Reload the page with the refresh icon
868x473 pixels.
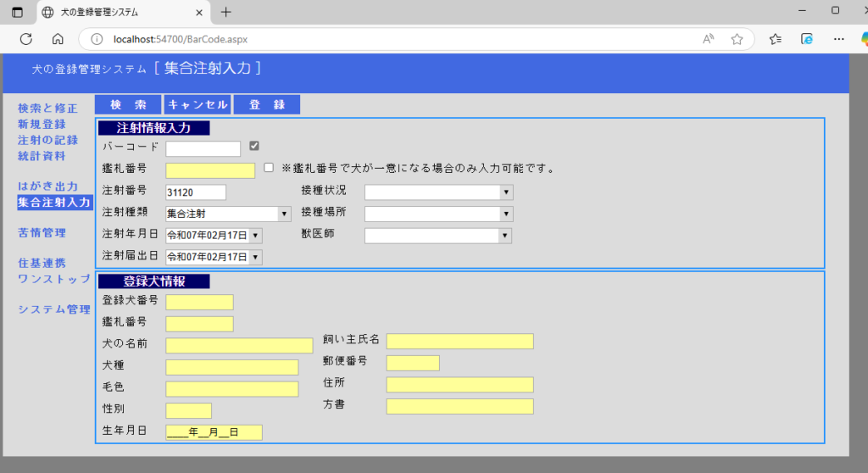pos(25,39)
